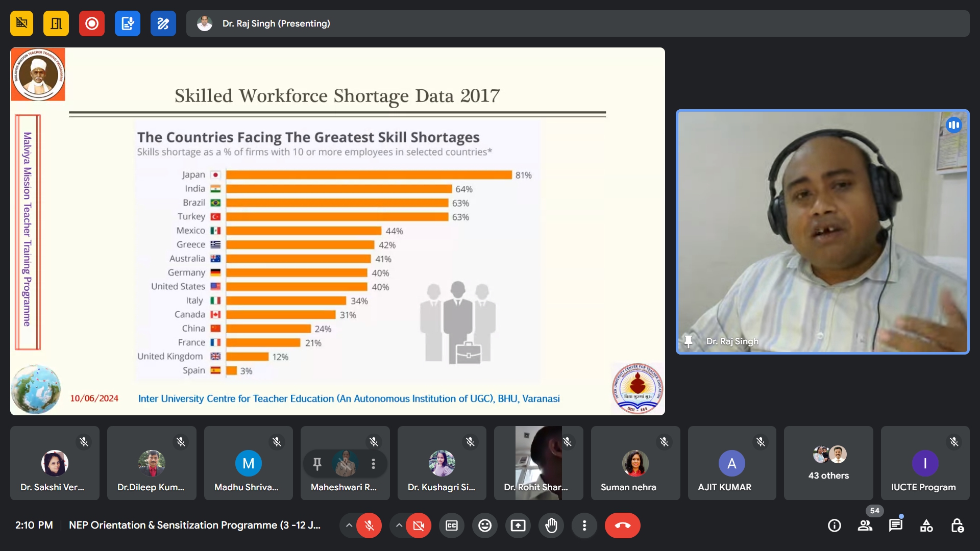Open the Activities shapes icon
This screenshot has width=980, height=551.
[926, 525]
